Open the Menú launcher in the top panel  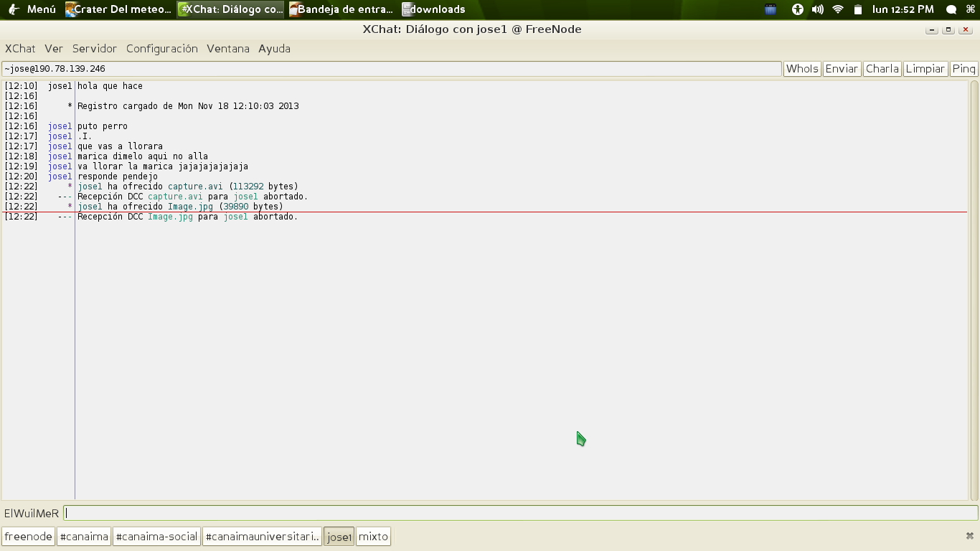[32, 9]
